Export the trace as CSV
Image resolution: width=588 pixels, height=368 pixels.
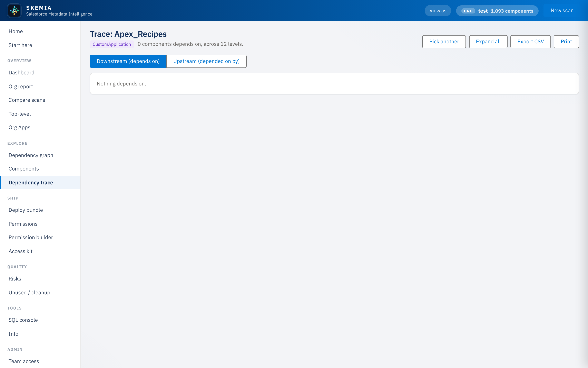530,42
